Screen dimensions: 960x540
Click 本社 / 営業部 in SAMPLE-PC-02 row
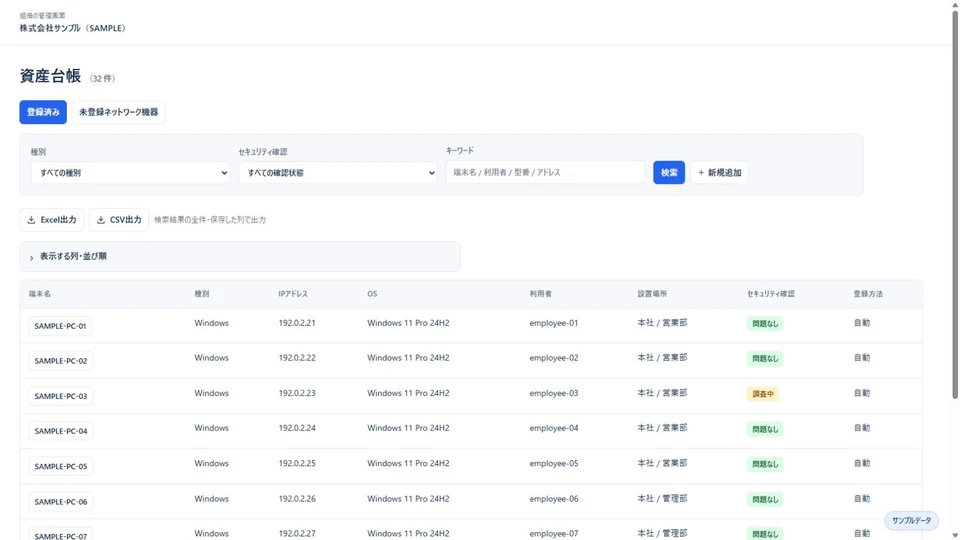662,358
